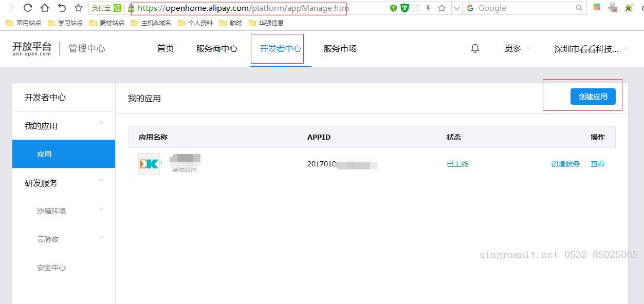Click the 已上线 status text
The width and height of the screenshot is (644, 304).
click(457, 164)
